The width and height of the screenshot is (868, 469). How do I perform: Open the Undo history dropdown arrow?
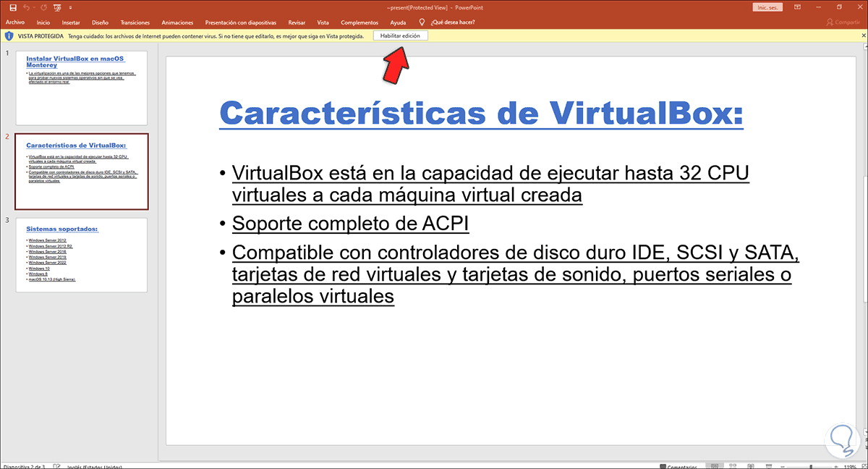pos(33,7)
